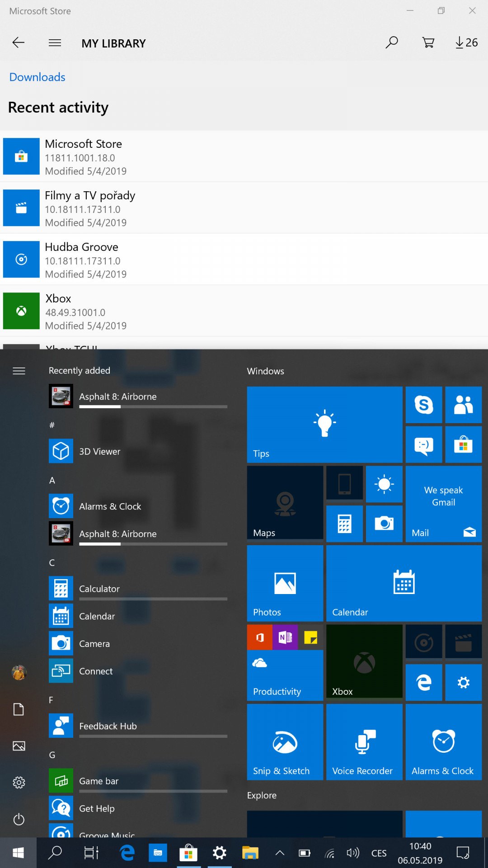Show hidden tray icons chevron

[x=280, y=853]
